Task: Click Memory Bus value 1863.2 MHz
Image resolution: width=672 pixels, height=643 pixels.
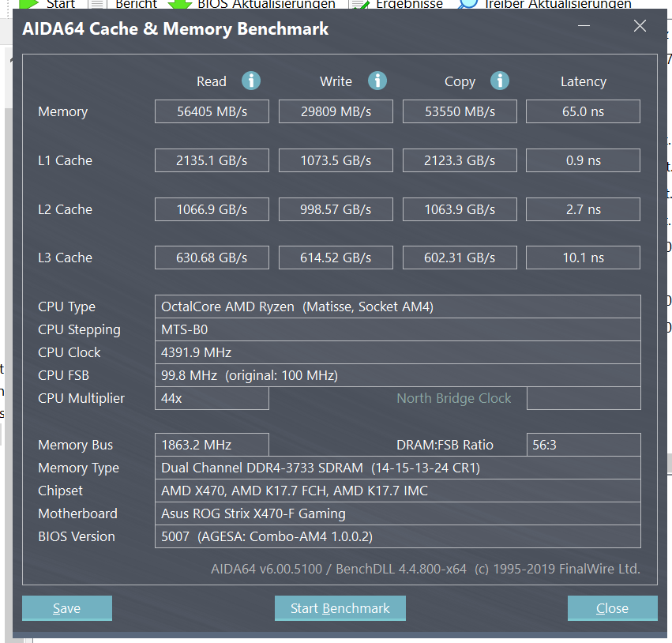Action: tap(212, 445)
